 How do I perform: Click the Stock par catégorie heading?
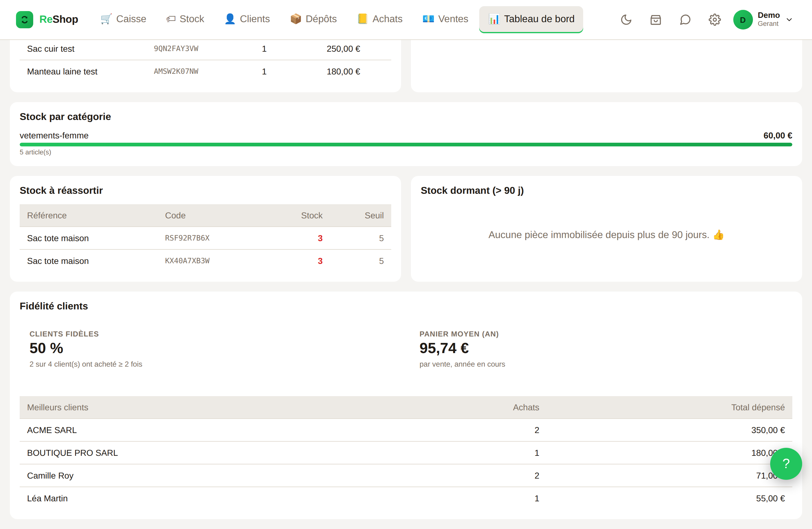[65, 117]
